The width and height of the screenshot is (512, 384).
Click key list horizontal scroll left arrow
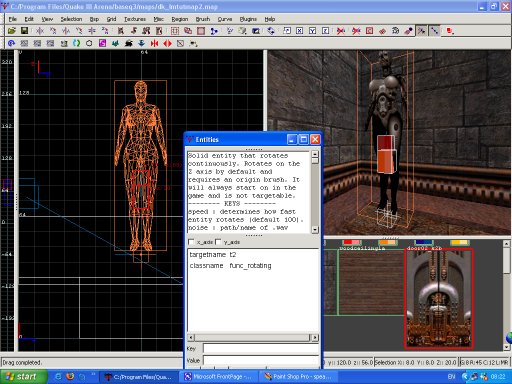tap(191, 337)
